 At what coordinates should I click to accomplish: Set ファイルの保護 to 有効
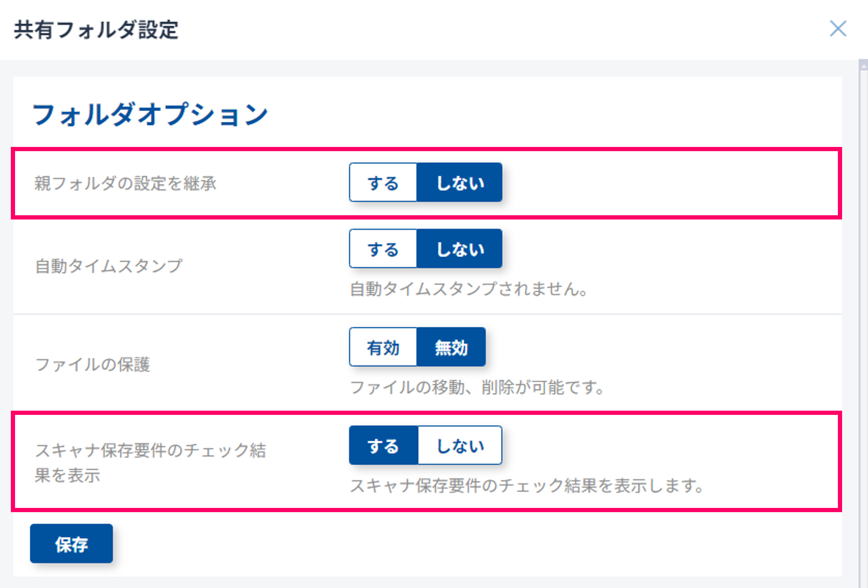click(383, 347)
